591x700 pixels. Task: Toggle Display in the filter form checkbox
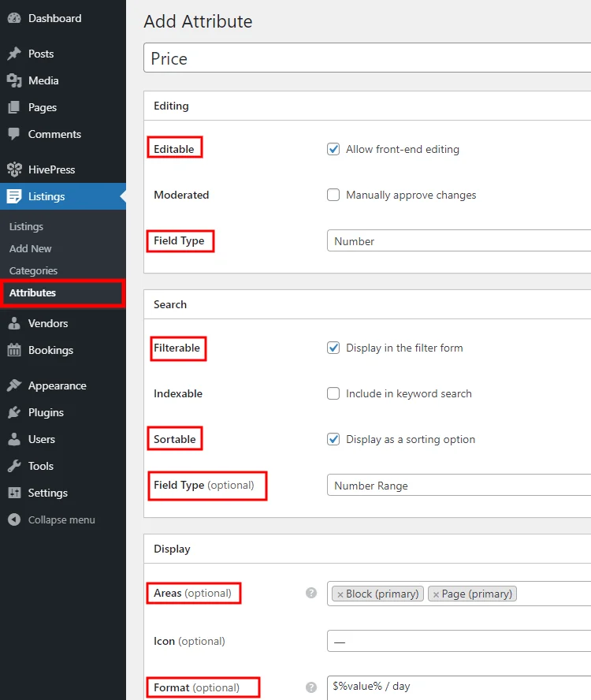(333, 348)
